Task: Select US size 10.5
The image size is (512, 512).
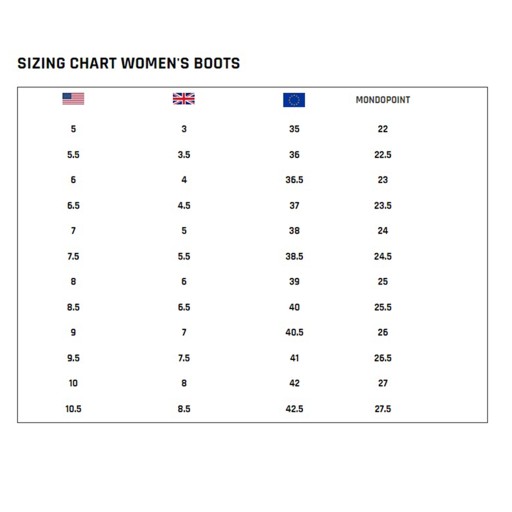Action: pos(73,409)
